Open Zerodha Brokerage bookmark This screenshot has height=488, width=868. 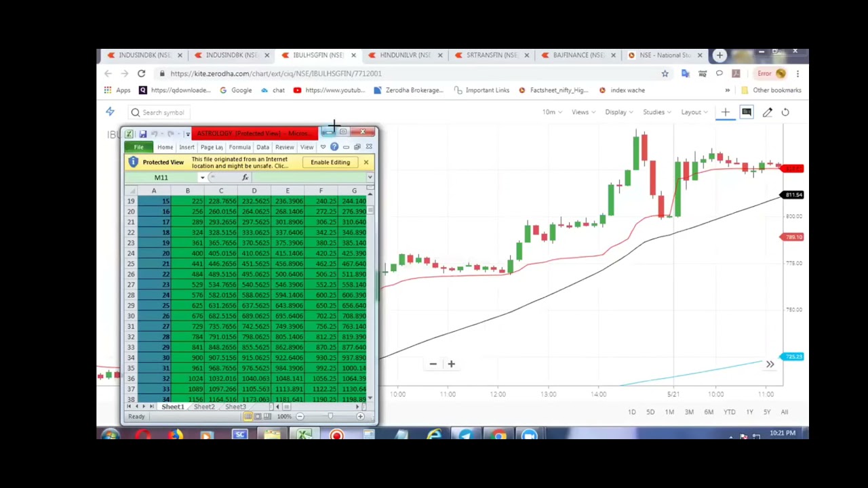tap(408, 90)
